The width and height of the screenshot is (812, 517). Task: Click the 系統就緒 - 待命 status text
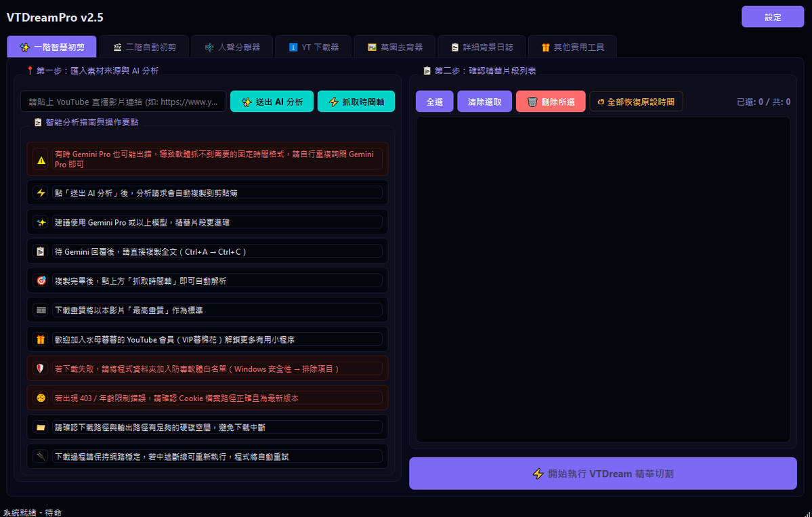point(32,512)
